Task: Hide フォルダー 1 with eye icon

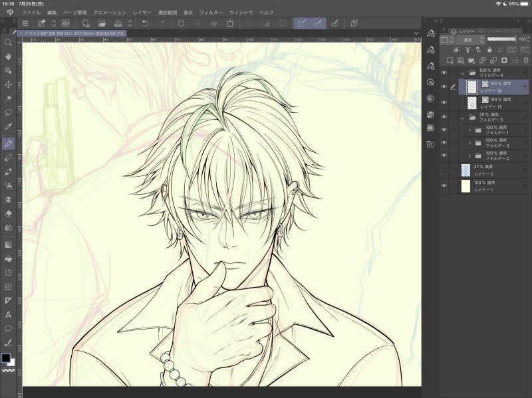Action: pos(444,130)
